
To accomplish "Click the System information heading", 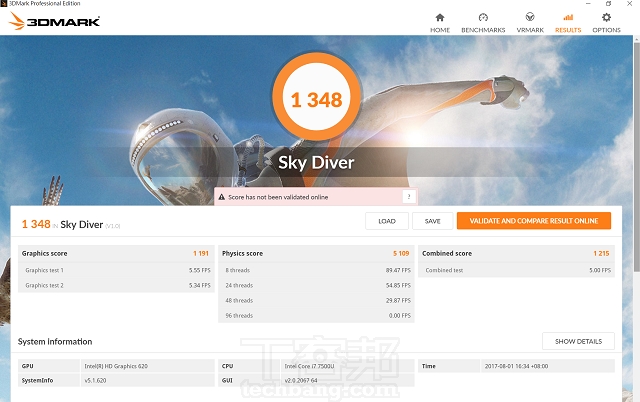I will [x=55, y=342].
